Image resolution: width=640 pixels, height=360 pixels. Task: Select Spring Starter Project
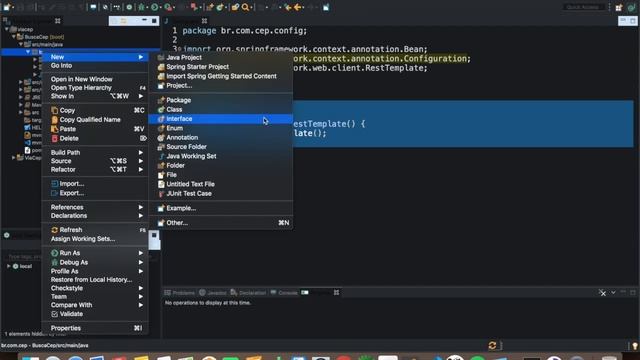click(x=220, y=67)
